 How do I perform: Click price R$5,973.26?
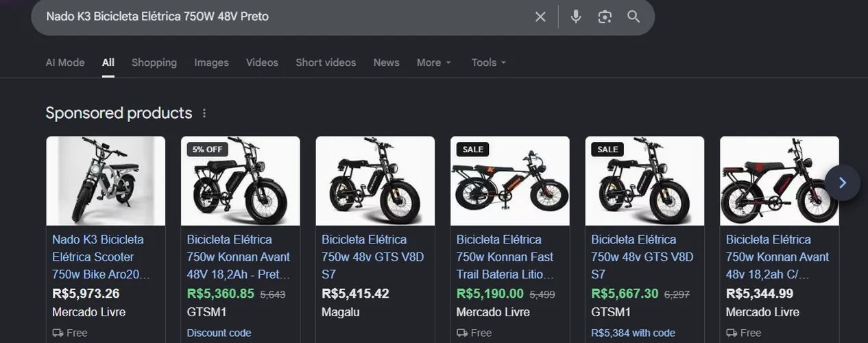point(86,294)
